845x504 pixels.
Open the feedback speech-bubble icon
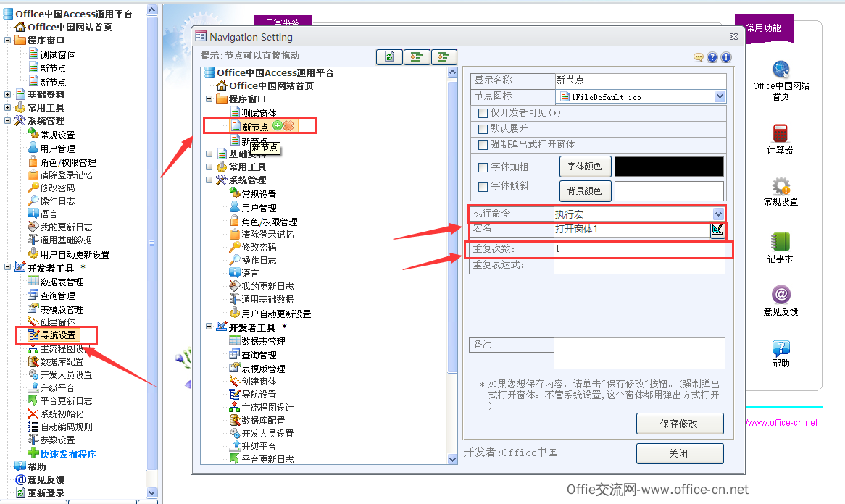(699, 57)
